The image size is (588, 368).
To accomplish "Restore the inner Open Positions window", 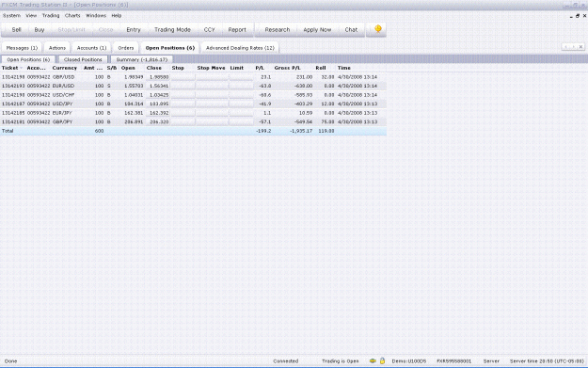I will 578,16.
